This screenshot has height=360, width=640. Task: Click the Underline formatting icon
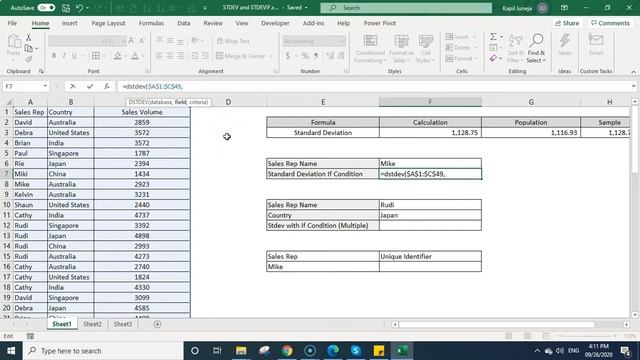coord(74,56)
